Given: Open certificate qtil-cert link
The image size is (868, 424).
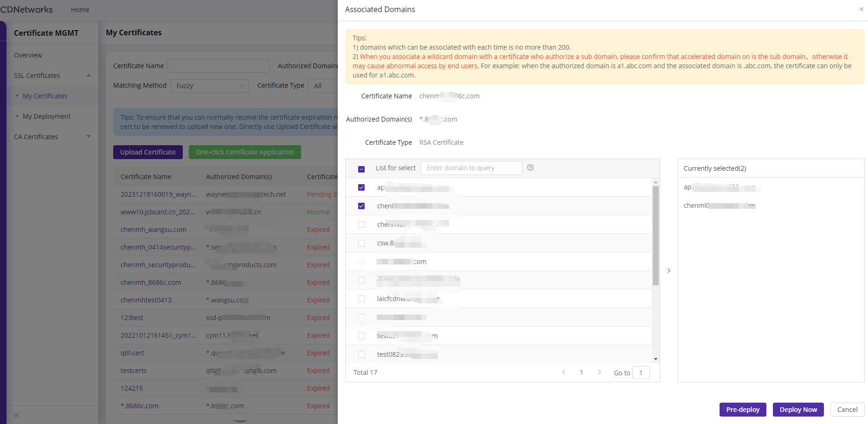Looking at the screenshot, I should click(132, 353).
